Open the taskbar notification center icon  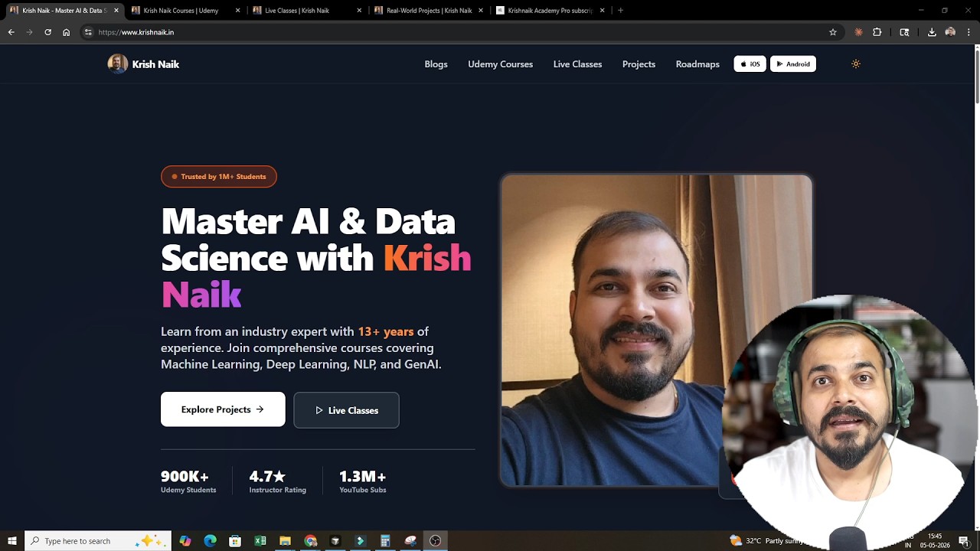[964, 541]
